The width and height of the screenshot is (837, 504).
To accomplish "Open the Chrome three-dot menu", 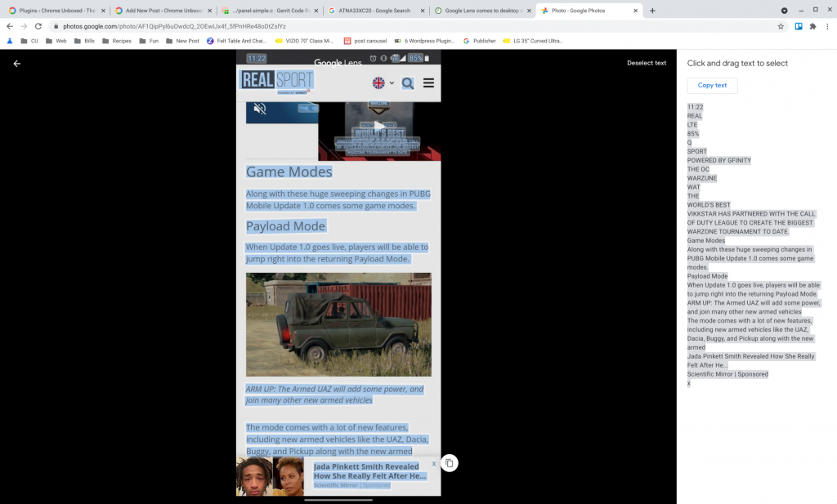I will pyautogui.click(x=828, y=26).
